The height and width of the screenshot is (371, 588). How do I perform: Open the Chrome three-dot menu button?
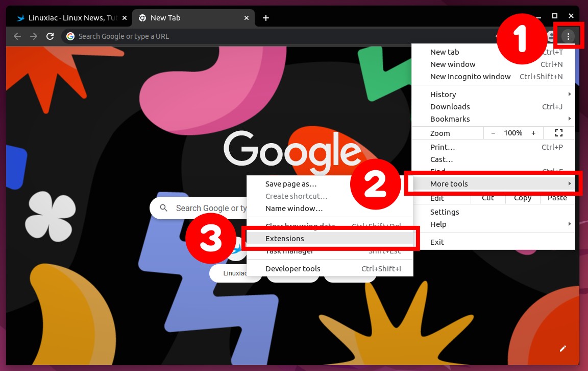(568, 36)
